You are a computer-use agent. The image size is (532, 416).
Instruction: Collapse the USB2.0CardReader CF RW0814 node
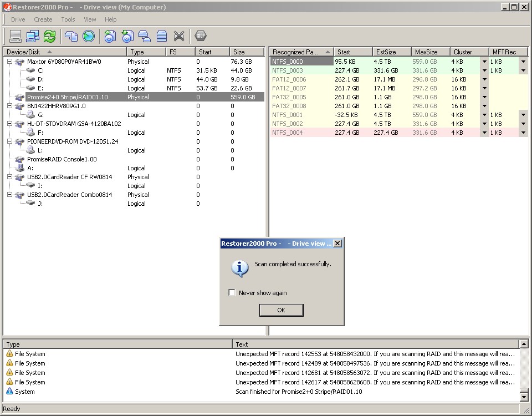tap(10, 176)
